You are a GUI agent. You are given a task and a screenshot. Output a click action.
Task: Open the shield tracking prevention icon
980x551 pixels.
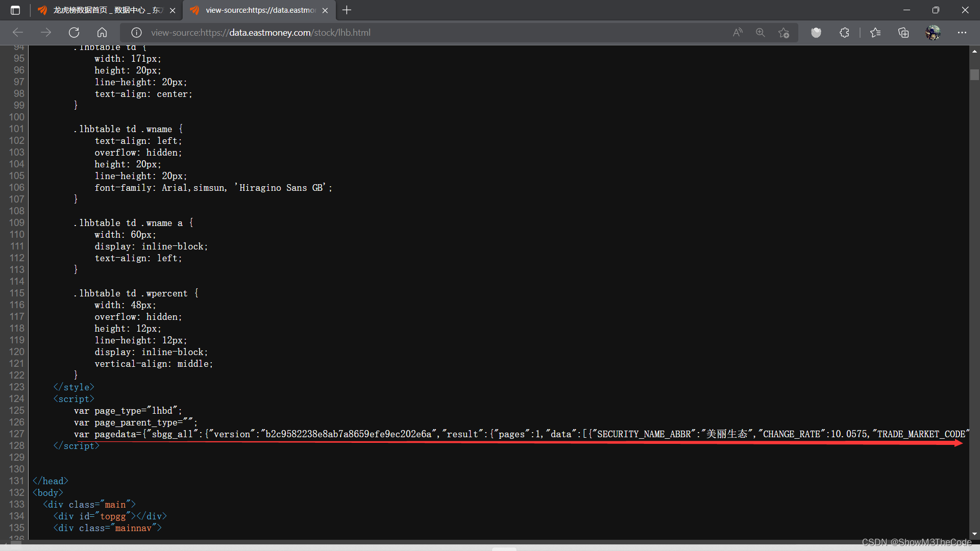pyautogui.click(x=816, y=33)
